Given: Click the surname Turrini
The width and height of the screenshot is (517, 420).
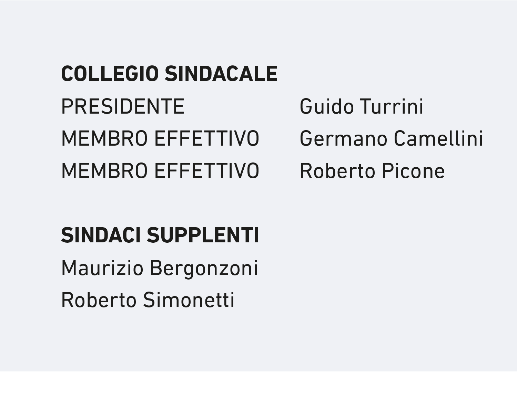Looking at the screenshot, I should click(392, 106).
